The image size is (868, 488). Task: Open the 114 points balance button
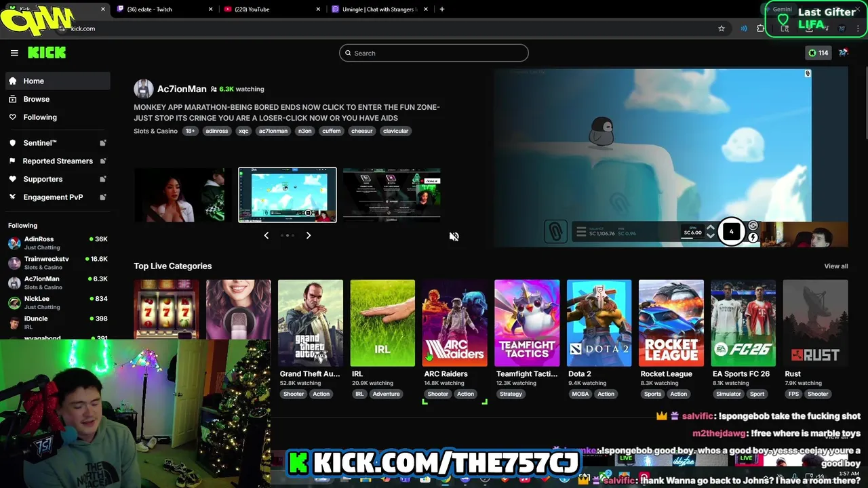coord(818,53)
